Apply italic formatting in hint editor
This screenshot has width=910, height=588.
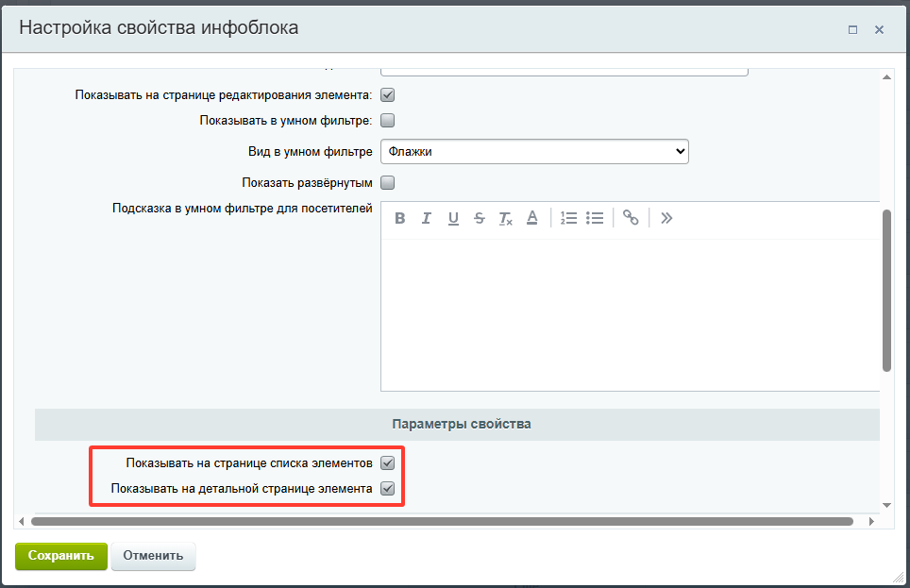pyautogui.click(x=427, y=218)
